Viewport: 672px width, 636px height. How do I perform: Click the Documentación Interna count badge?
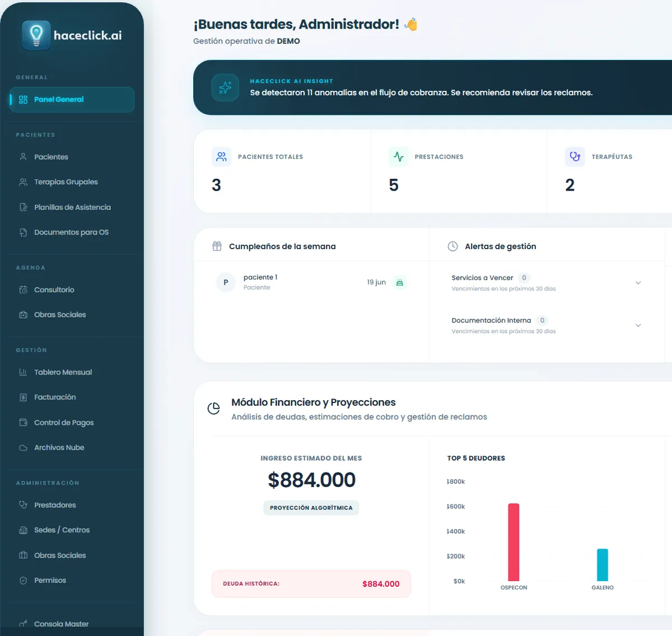click(542, 320)
